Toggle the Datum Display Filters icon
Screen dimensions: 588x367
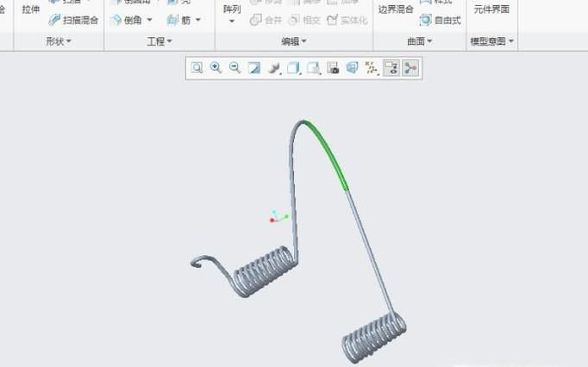pos(372,68)
